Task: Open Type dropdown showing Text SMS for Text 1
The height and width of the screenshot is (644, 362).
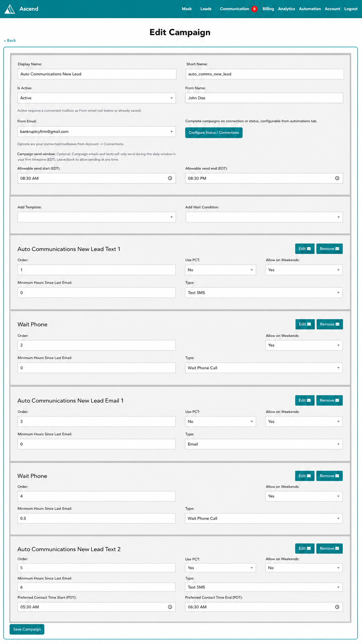Action: pyautogui.click(x=264, y=293)
